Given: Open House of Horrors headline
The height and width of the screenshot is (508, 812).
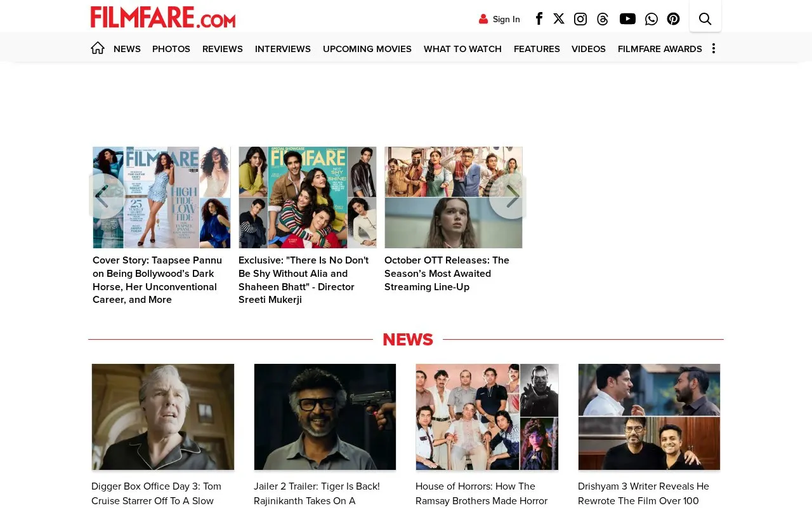Looking at the screenshot, I should (x=482, y=493).
